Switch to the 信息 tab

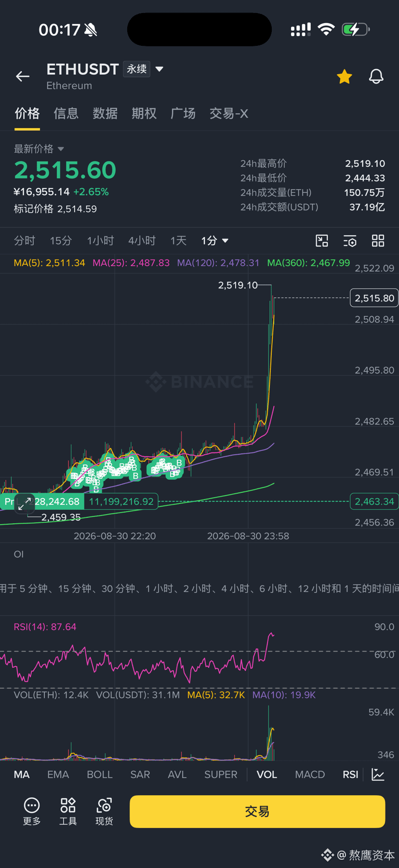66,114
